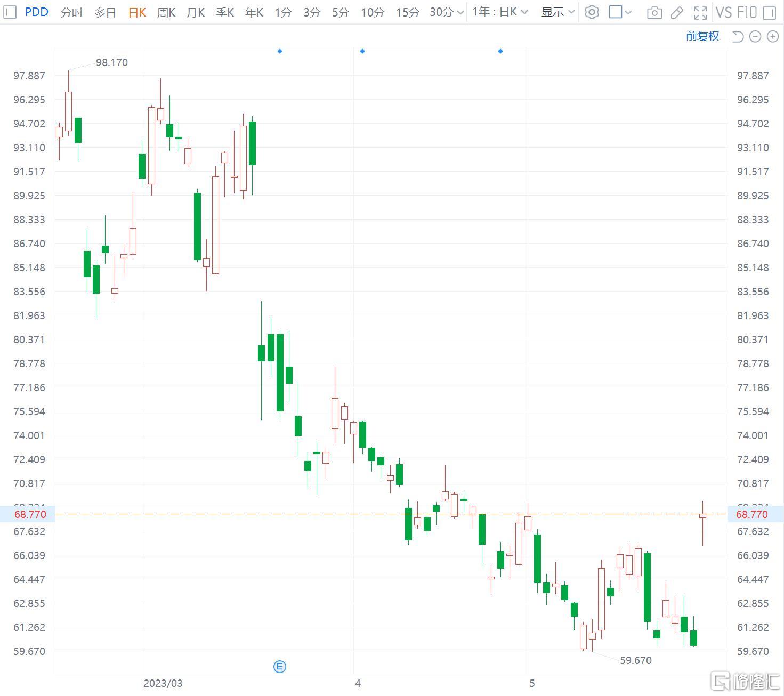Zoom out chart with minus icon

(x=755, y=36)
